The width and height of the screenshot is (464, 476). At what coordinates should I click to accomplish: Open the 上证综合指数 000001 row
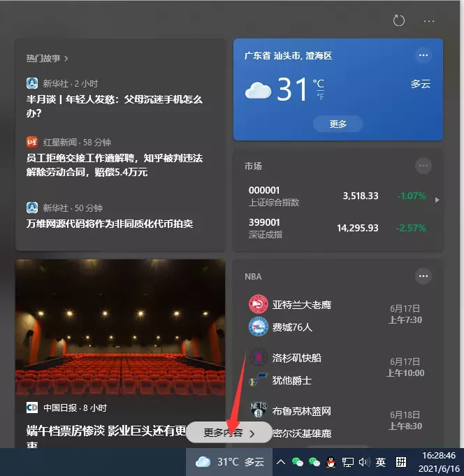(337, 196)
